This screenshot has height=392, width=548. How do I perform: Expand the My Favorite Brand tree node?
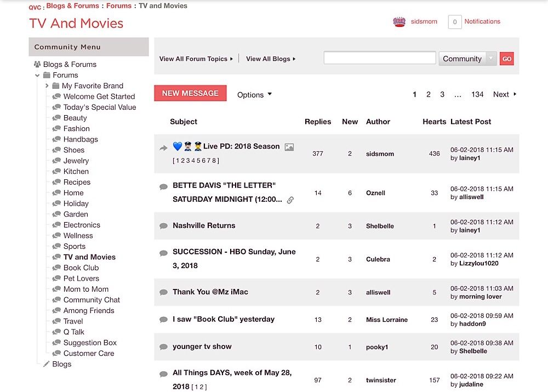tap(47, 86)
